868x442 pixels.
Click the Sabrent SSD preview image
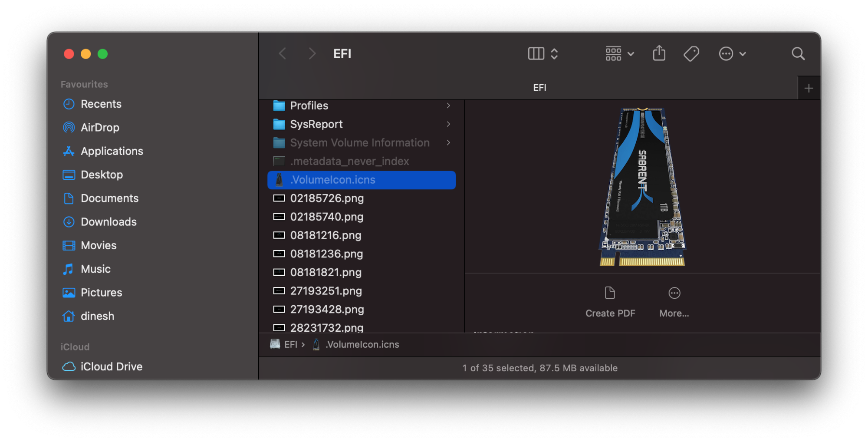(642, 187)
